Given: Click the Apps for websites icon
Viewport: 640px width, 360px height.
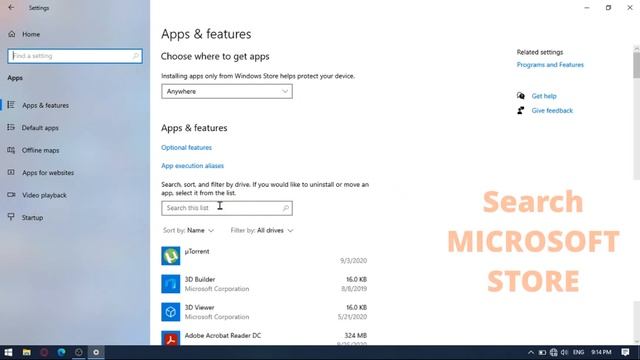Looking at the screenshot, I should 11,172.
